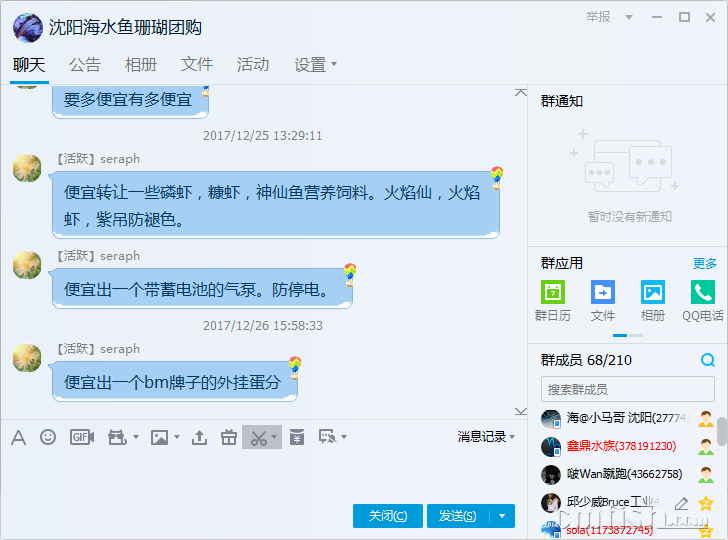Viewport: 728px width, 540px height.
Task: Click the GIF animation icon
Action: click(x=82, y=437)
